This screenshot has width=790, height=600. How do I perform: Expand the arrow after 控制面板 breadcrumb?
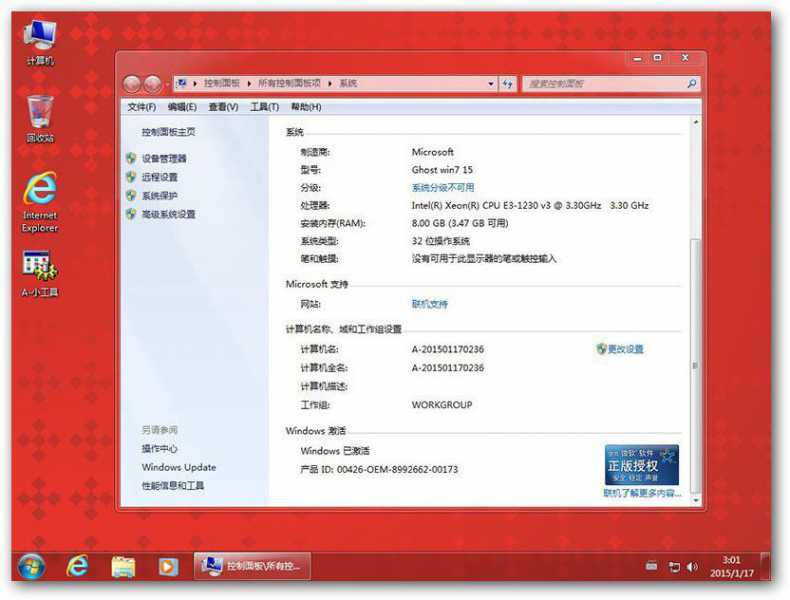[x=249, y=84]
